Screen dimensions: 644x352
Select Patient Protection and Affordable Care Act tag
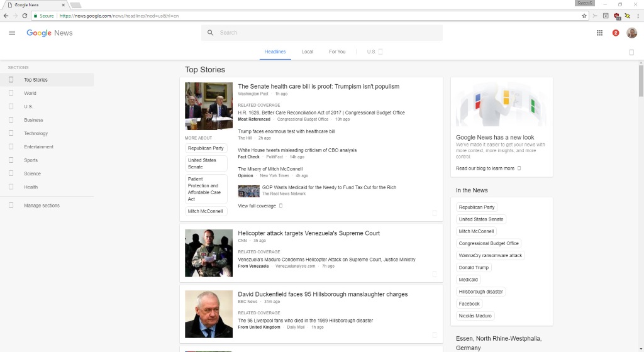(x=206, y=189)
